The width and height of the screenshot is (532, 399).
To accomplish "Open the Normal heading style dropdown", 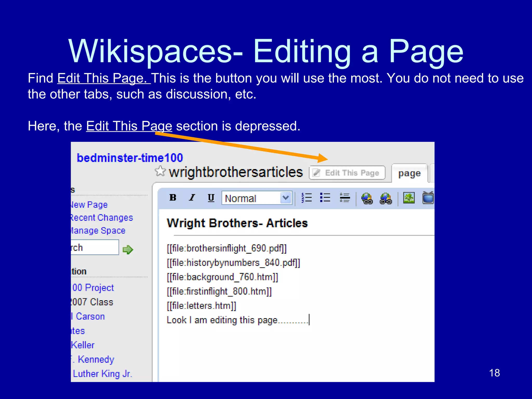I will click(257, 198).
